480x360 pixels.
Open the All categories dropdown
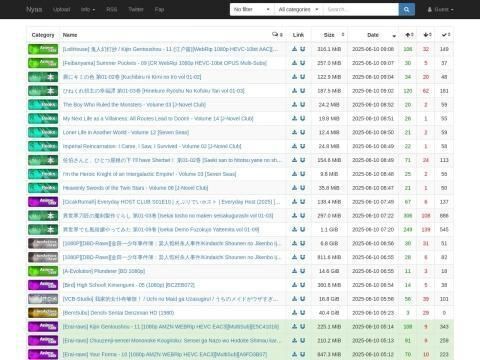298,9
